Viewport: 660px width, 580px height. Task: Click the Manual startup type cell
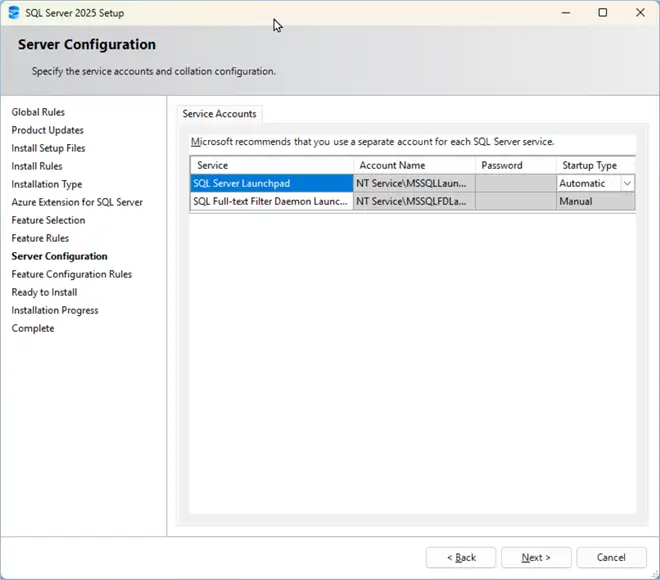coord(596,202)
